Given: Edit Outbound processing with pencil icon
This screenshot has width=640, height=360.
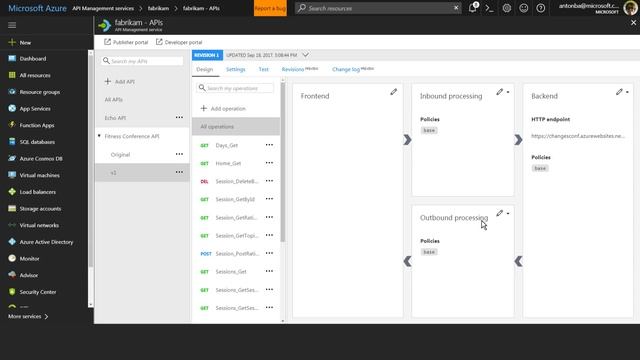Looking at the screenshot, I should pos(500,213).
